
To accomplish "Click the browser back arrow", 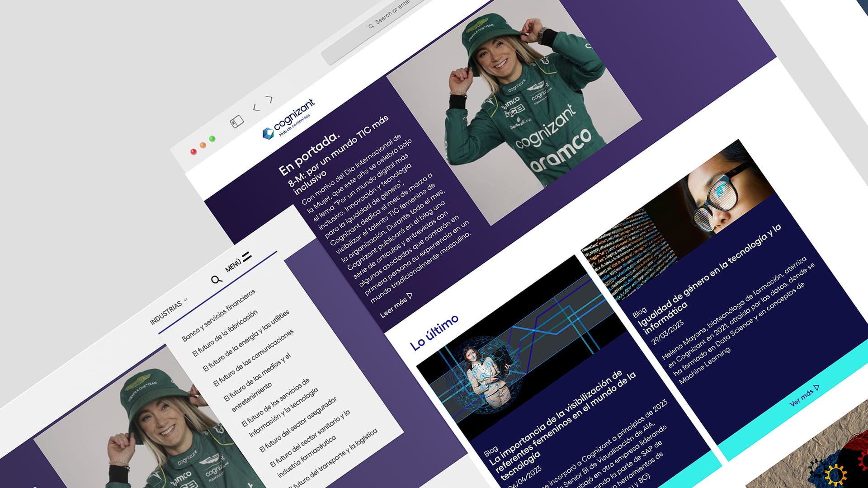I will [x=256, y=108].
